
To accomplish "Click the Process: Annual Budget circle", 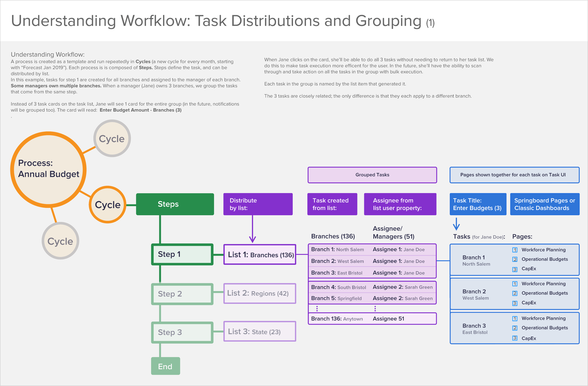I will pos(48,169).
